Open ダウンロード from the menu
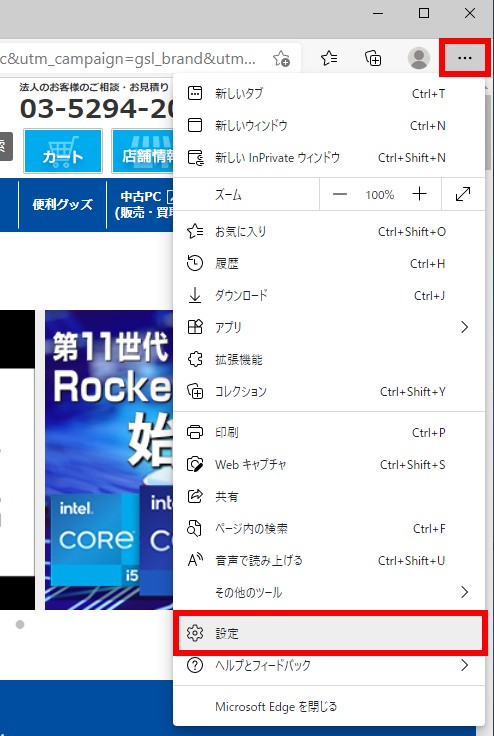Image resolution: width=494 pixels, height=736 pixels. pos(329,295)
